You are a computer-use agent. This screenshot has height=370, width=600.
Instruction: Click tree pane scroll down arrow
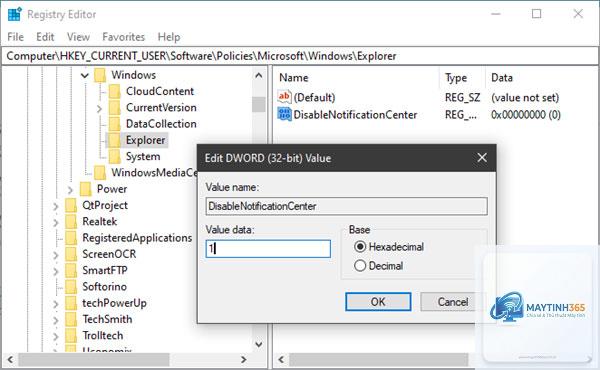(259, 344)
